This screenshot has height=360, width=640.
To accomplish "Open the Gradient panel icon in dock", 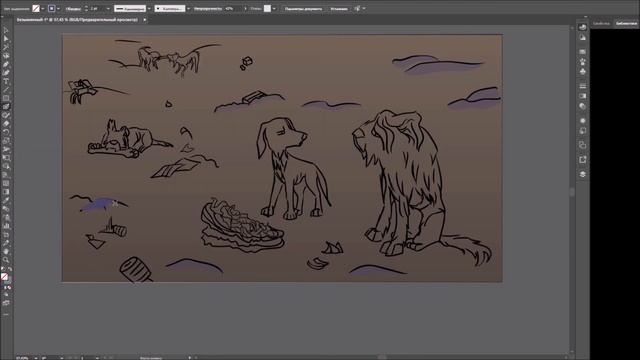I will point(582,96).
